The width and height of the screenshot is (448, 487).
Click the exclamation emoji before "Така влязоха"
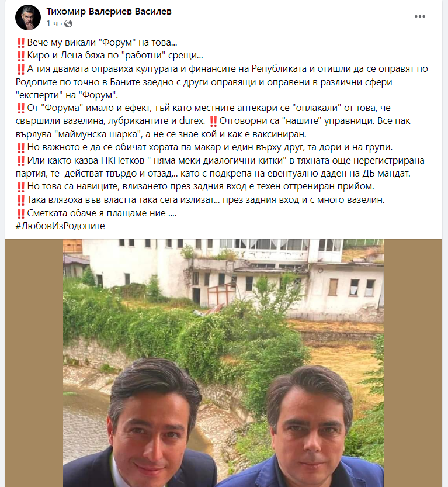[21, 200]
